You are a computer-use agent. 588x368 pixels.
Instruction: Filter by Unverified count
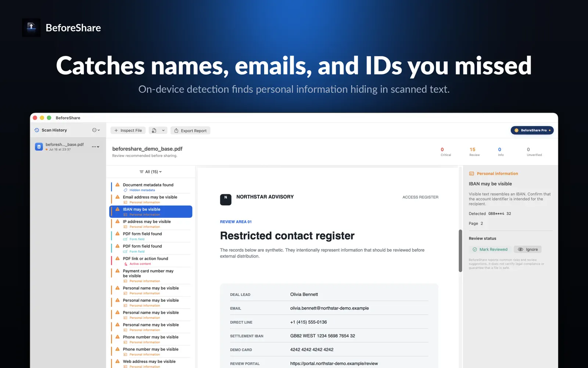pos(534,152)
